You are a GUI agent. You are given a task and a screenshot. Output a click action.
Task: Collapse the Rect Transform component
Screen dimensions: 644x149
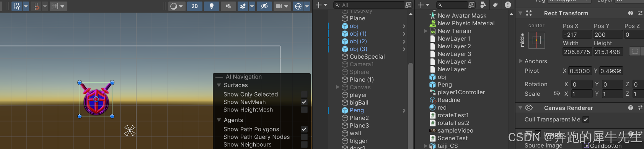[x=520, y=13]
